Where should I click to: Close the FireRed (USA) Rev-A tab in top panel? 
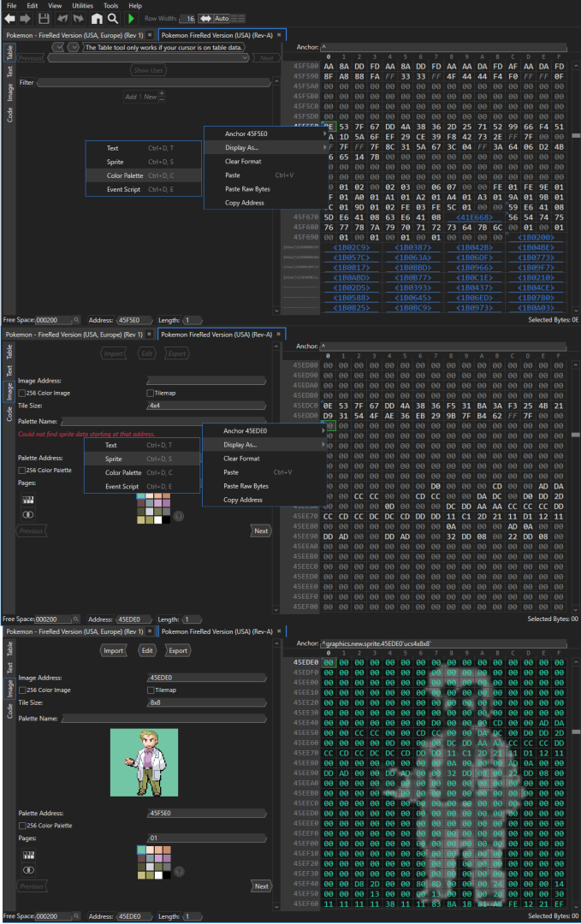[279, 35]
